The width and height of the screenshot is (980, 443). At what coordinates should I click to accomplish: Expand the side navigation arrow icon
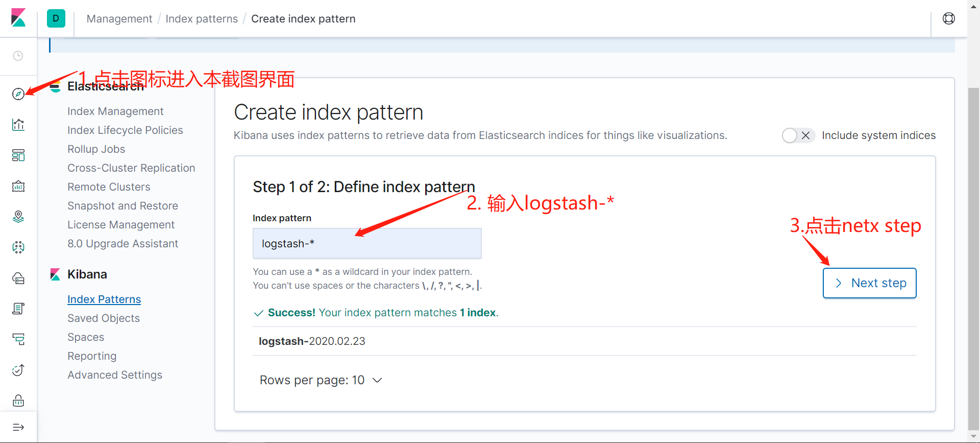[18, 427]
